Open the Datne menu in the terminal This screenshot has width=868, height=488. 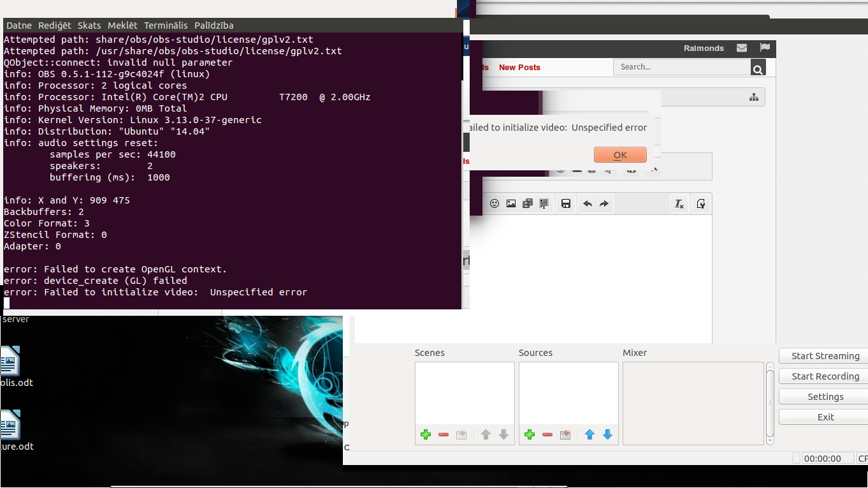19,26
